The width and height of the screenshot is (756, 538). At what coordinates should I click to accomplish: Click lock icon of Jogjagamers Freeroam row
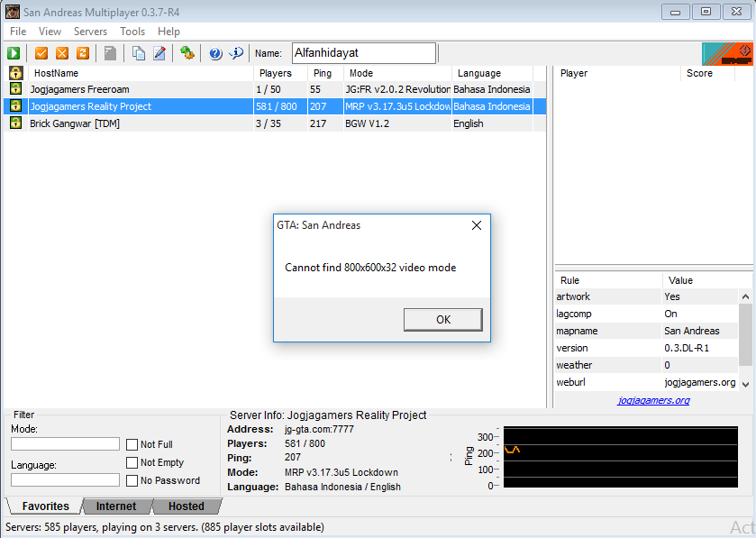click(x=15, y=88)
